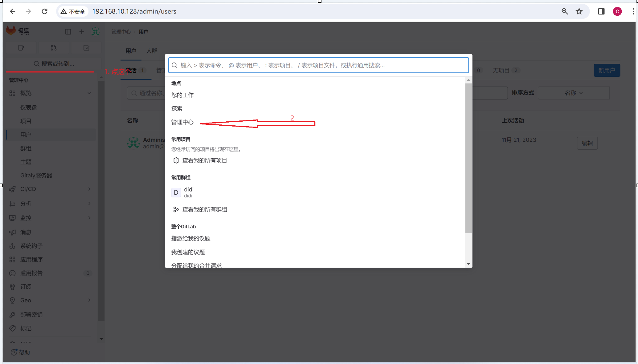The height and width of the screenshot is (364, 638).
Task: Reload the page with the refresh icon
Action: point(45,11)
